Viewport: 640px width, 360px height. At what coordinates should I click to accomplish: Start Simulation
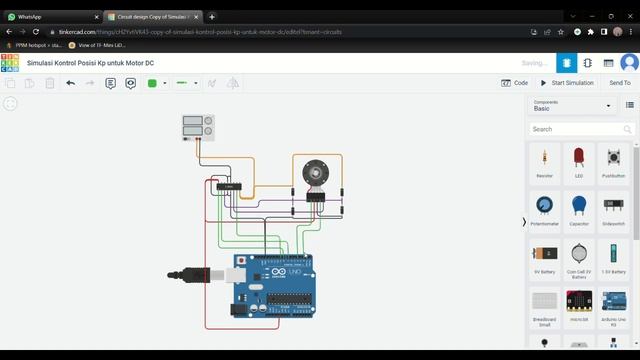pyautogui.click(x=567, y=83)
